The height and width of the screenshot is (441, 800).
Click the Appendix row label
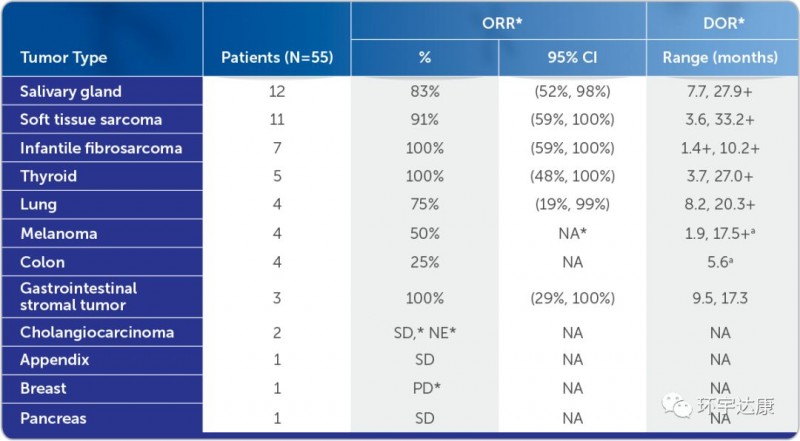coord(55,360)
